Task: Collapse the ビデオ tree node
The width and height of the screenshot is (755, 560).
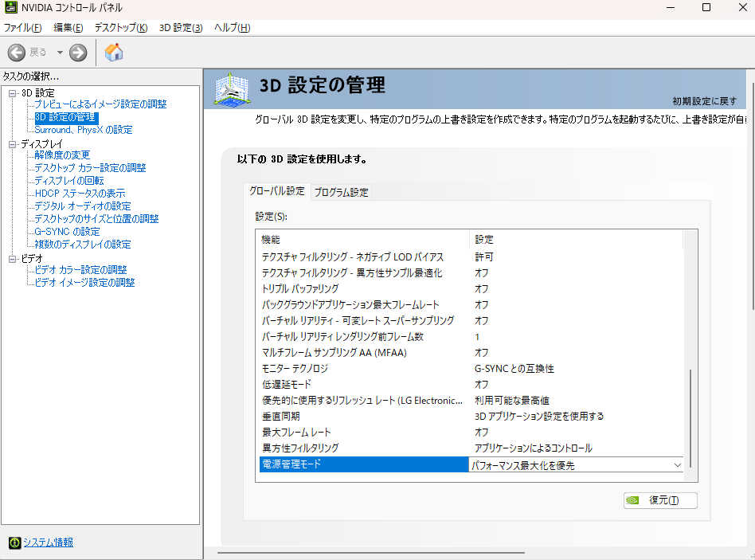Action: (13, 259)
